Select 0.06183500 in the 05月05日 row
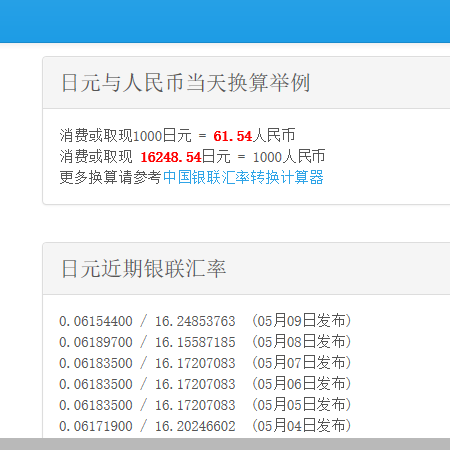450x450 pixels. point(96,405)
